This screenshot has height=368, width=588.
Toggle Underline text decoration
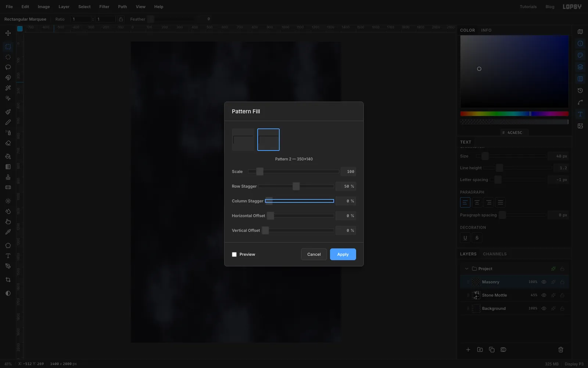465,238
